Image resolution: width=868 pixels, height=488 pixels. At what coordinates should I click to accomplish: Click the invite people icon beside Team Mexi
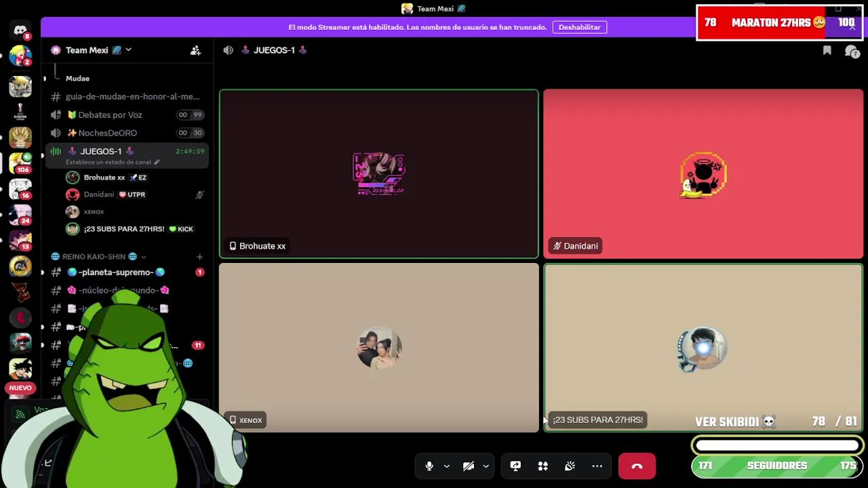(195, 50)
